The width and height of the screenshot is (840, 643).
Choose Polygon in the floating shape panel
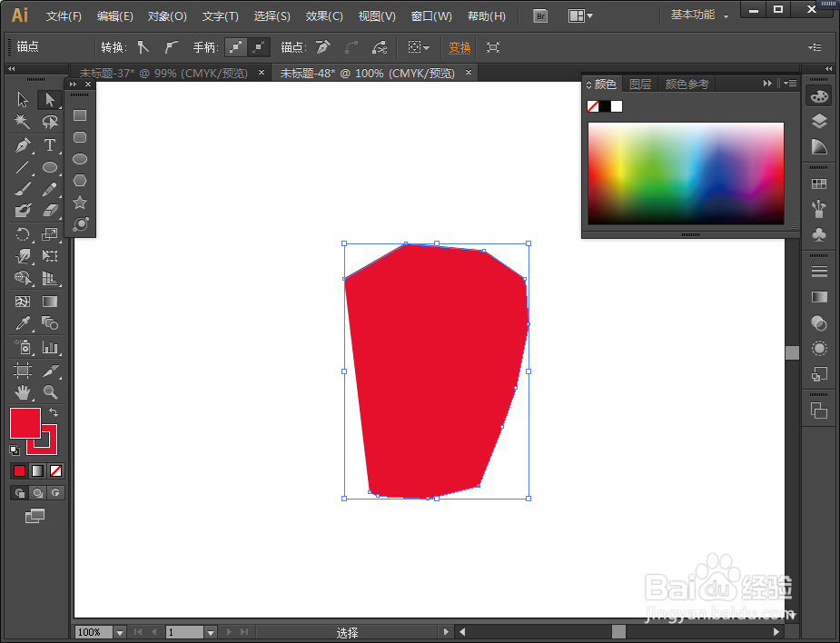pos(80,181)
